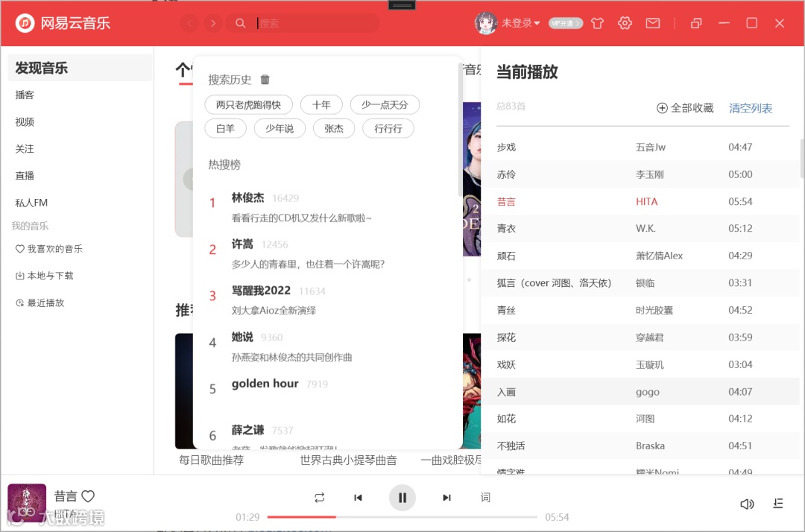Select search history tag 行行行
805x532 pixels.
click(388, 128)
